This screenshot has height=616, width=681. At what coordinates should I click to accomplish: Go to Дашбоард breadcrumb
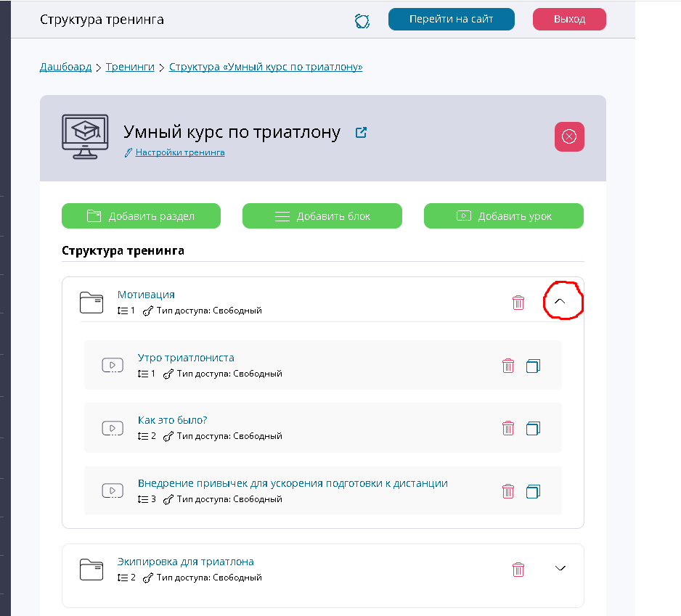point(65,67)
